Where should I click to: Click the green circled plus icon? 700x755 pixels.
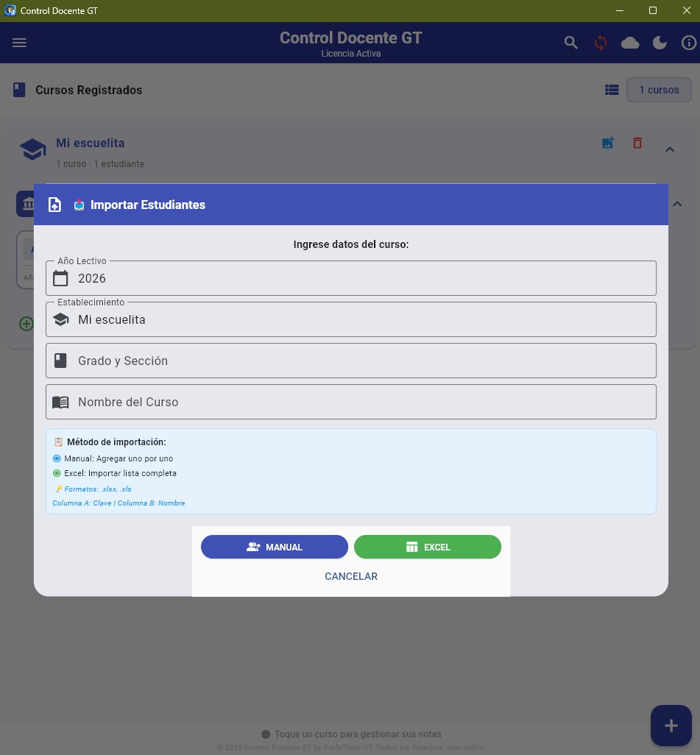pyautogui.click(x=26, y=324)
